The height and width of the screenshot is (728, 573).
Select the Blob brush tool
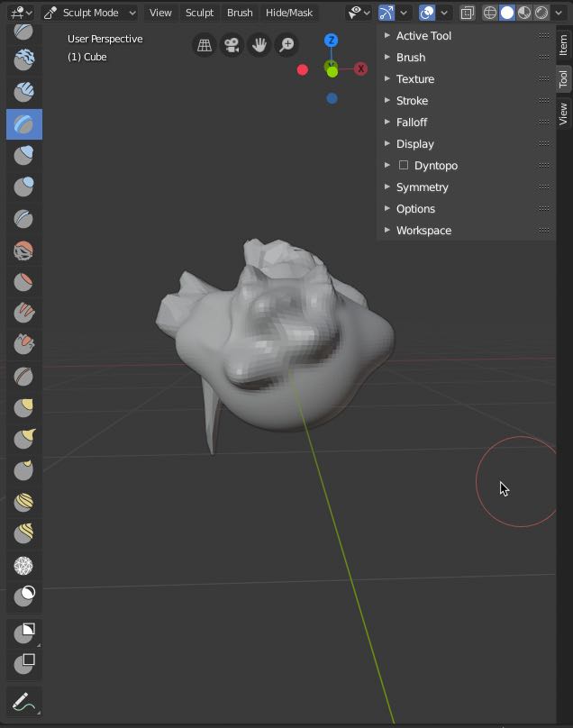click(x=24, y=187)
